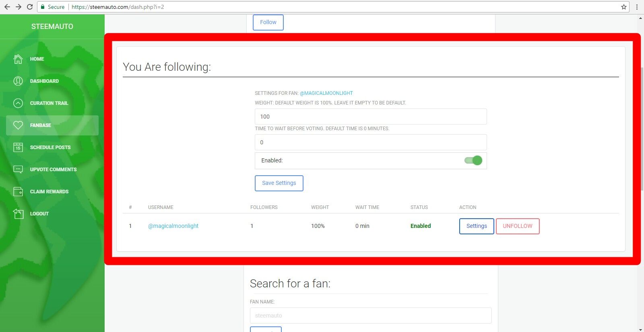The width and height of the screenshot is (644, 332).
Task: Click the STATUS column header
Action: (419, 207)
